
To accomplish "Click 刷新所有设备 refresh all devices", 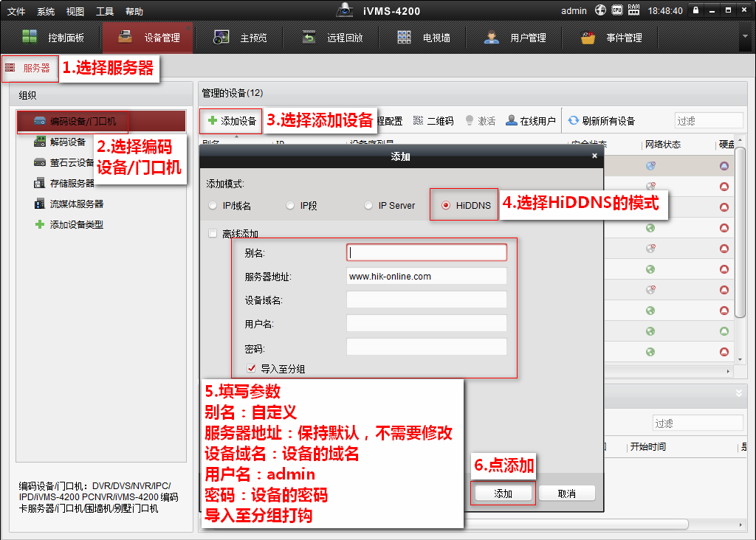I will point(602,121).
